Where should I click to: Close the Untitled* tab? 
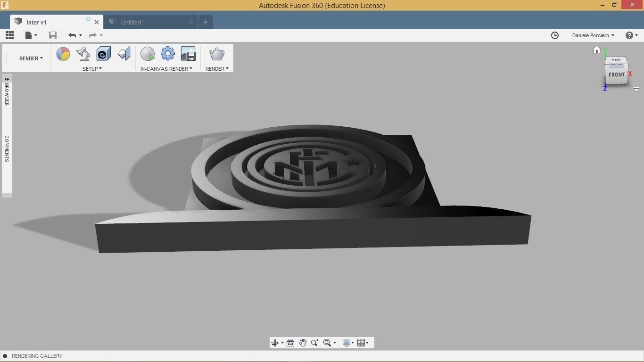click(x=191, y=22)
